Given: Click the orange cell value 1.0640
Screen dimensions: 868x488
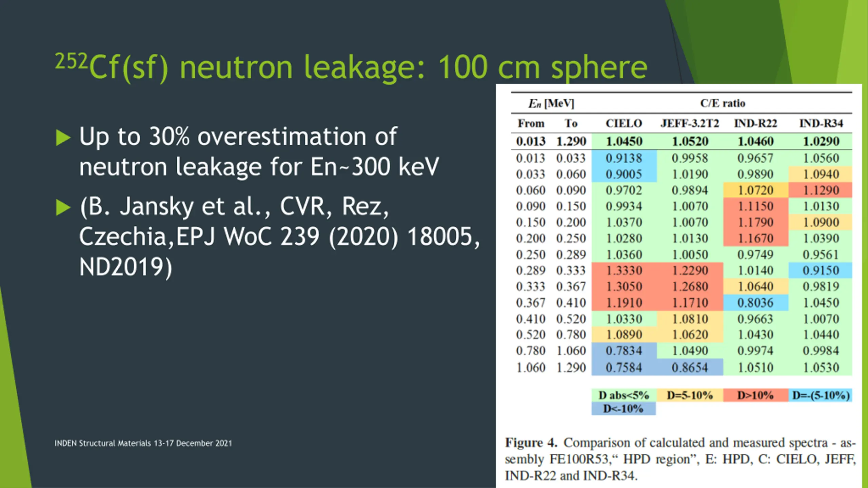Looking at the screenshot, I should [x=756, y=287].
